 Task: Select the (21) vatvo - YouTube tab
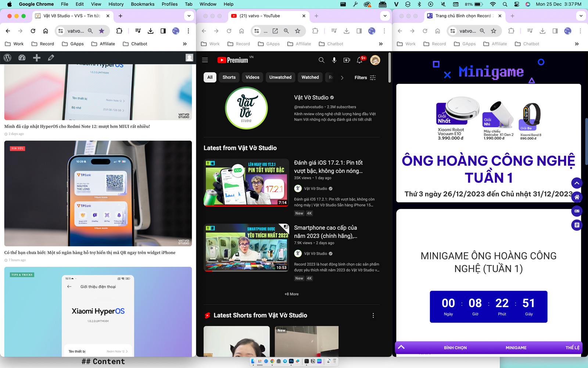pyautogui.click(x=268, y=16)
